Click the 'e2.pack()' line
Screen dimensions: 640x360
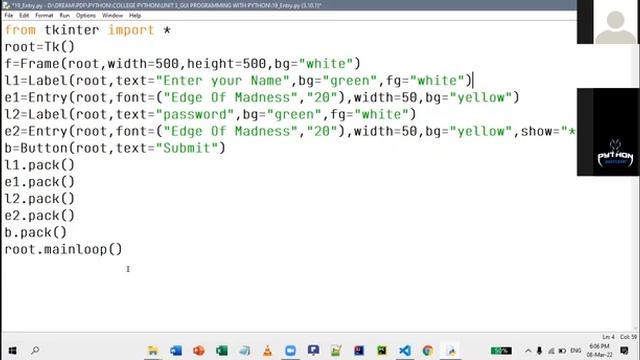point(40,216)
